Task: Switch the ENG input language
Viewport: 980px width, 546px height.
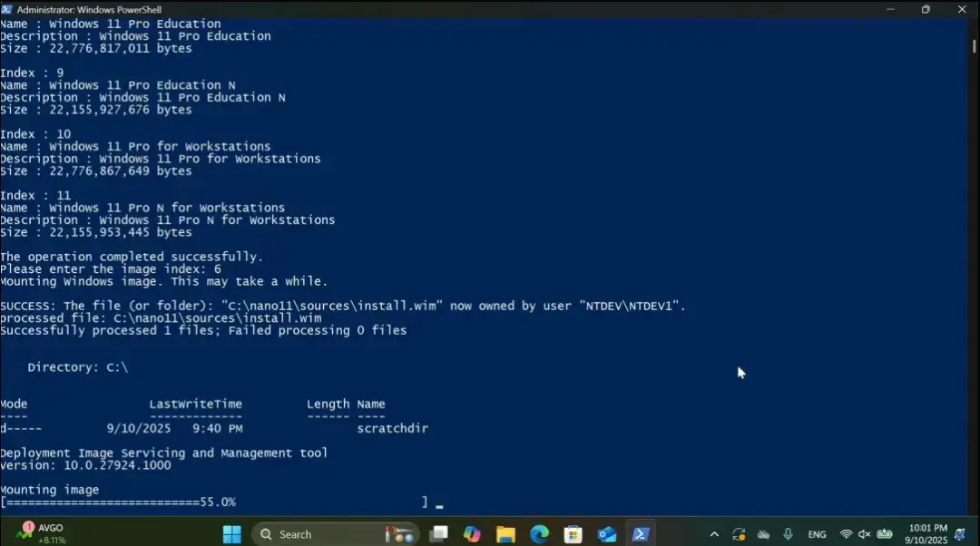Action: (817, 534)
